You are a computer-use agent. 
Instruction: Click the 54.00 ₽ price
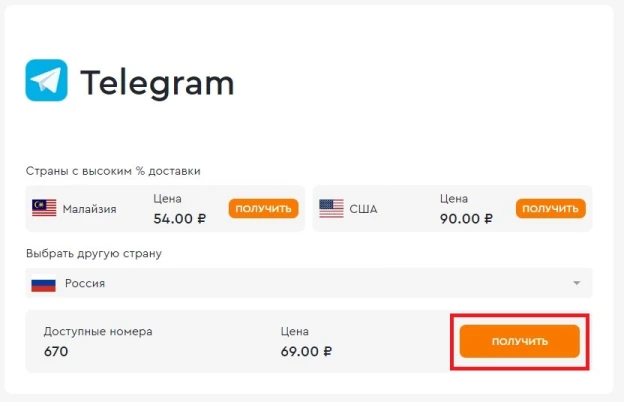(179, 219)
